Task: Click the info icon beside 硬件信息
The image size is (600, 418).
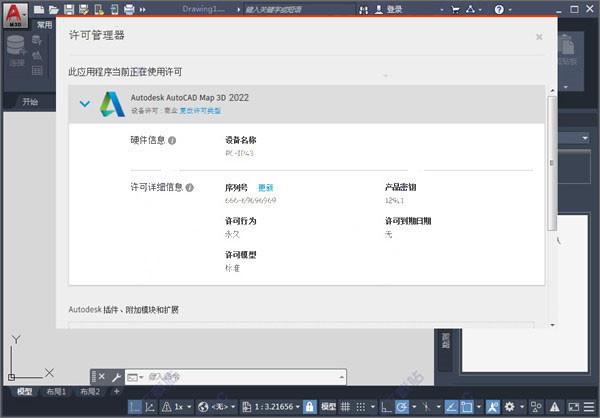Action: (x=172, y=141)
